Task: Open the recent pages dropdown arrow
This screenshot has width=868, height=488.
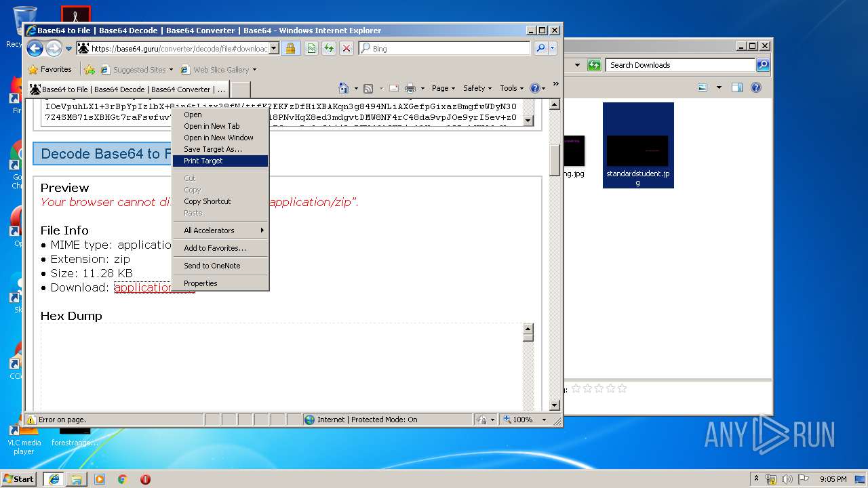Action: point(68,49)
